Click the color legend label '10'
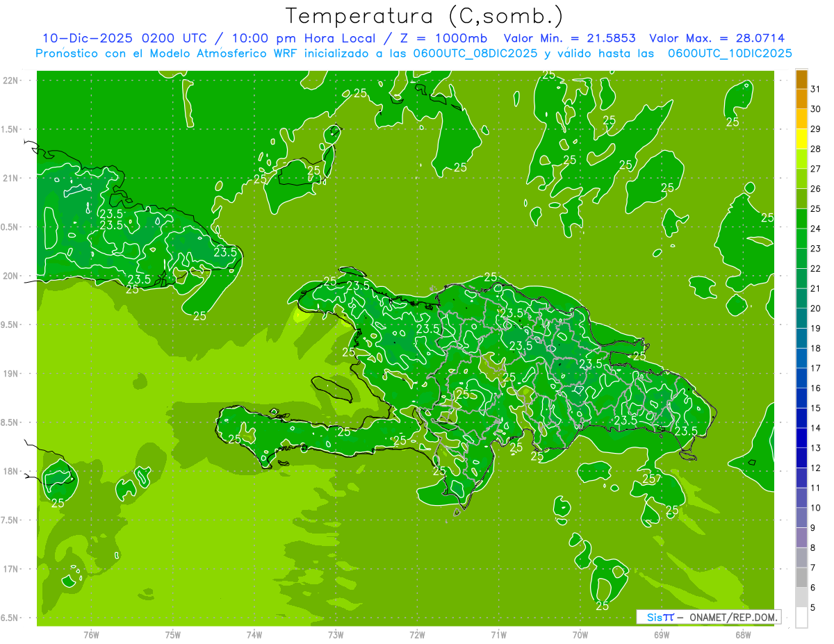 click(x=815, y=508)
